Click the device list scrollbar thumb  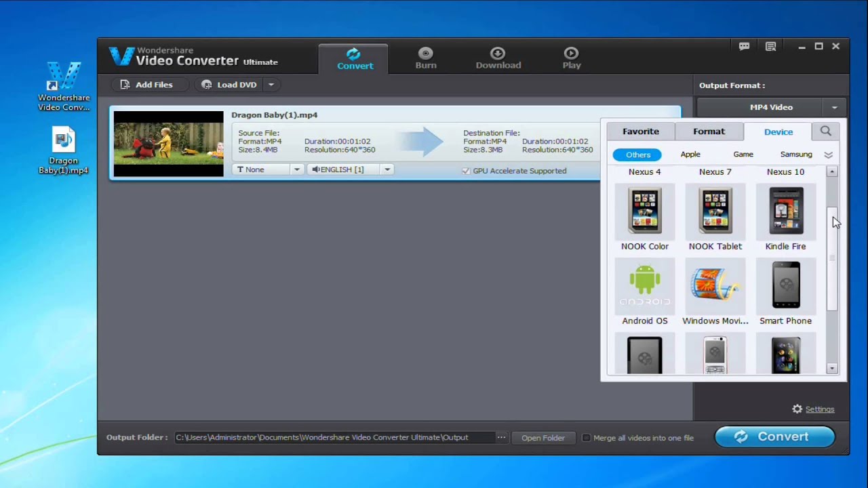(x=832, y=259)
